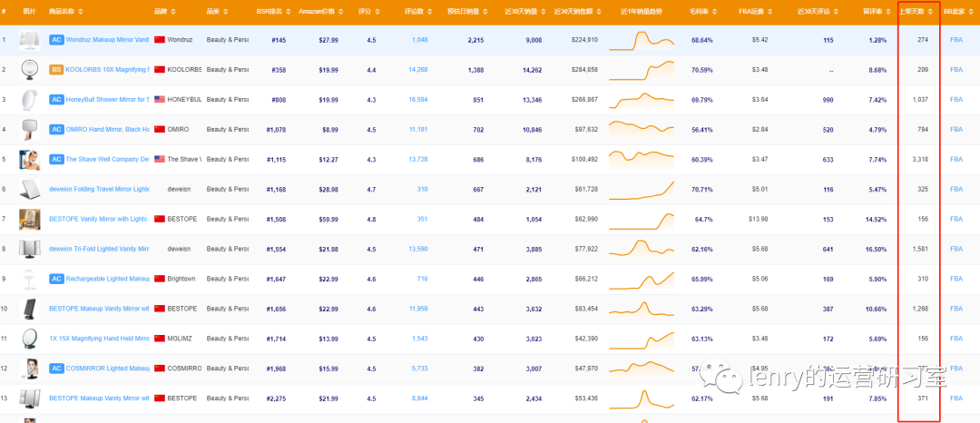Click the Brightown brand cell
Viewport: 980px width, 423px height.
[181, 279]
